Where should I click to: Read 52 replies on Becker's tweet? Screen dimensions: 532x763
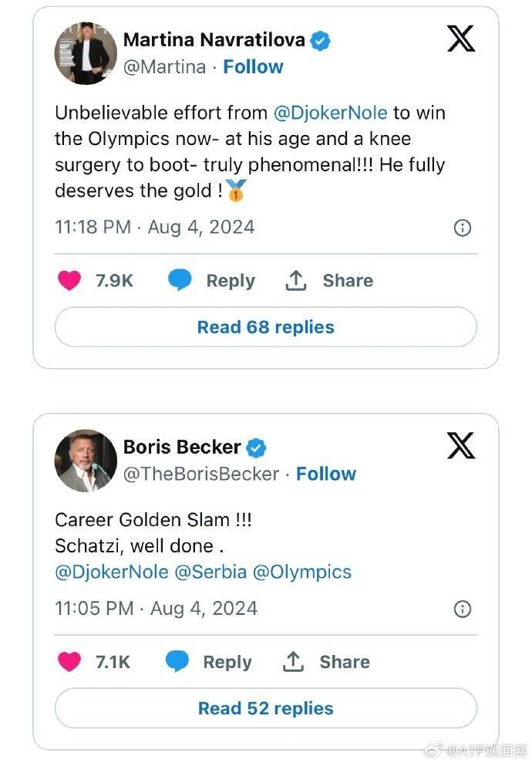click(x=265, y=708)
